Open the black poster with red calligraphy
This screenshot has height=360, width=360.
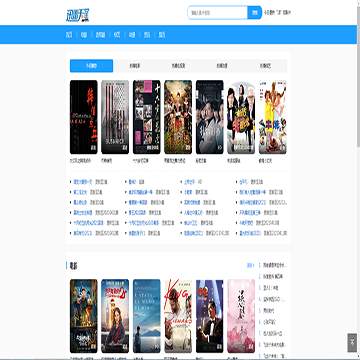point(84,117)
